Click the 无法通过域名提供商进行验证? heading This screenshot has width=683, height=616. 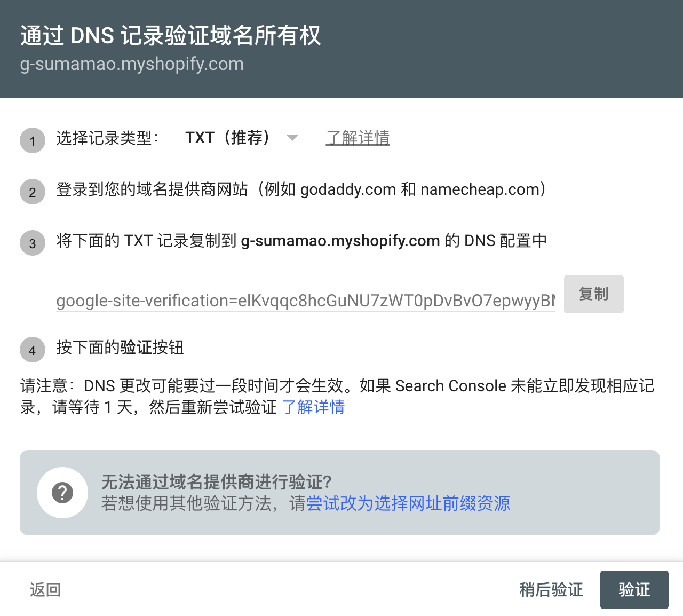coord(216,482)
